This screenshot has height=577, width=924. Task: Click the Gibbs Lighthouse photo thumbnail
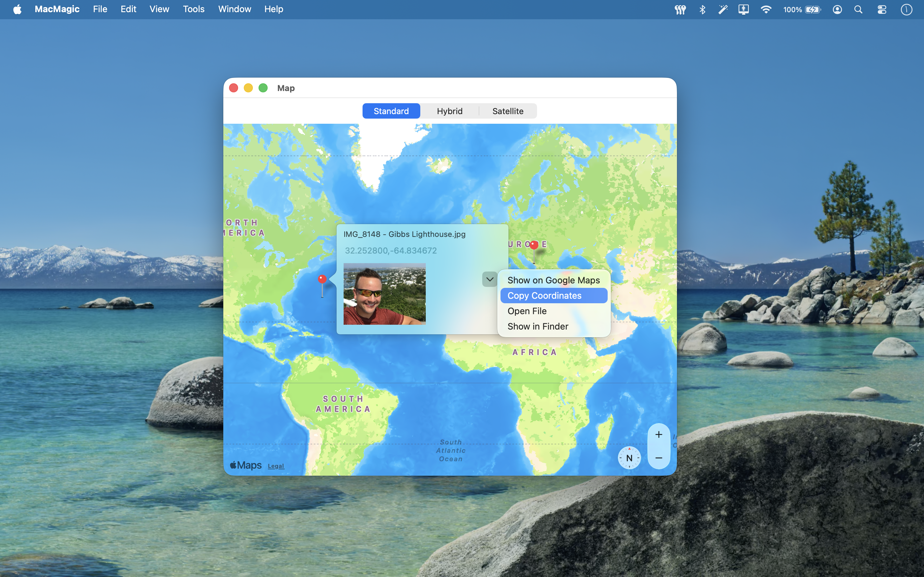[384, 294]
